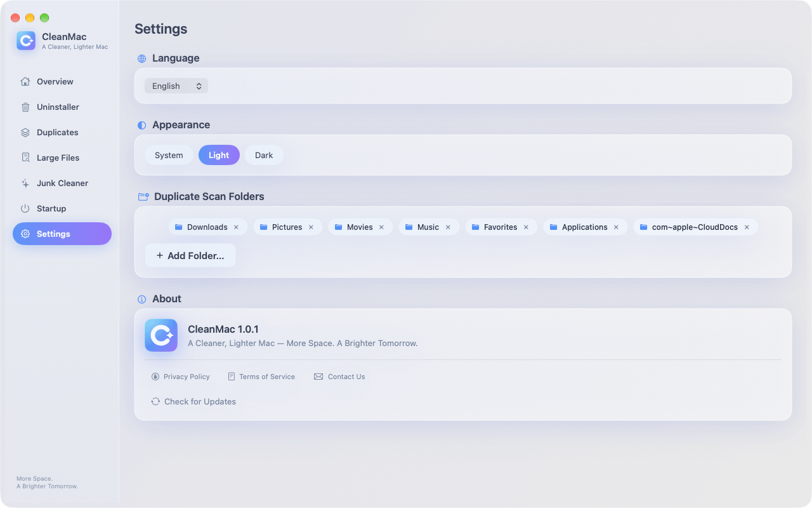Click the green full-screen window button

coord(44,18)
